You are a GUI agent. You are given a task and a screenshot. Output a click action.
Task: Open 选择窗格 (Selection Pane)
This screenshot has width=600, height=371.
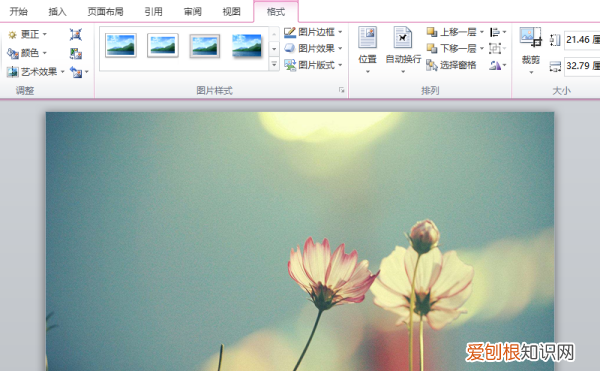(451, 65)
